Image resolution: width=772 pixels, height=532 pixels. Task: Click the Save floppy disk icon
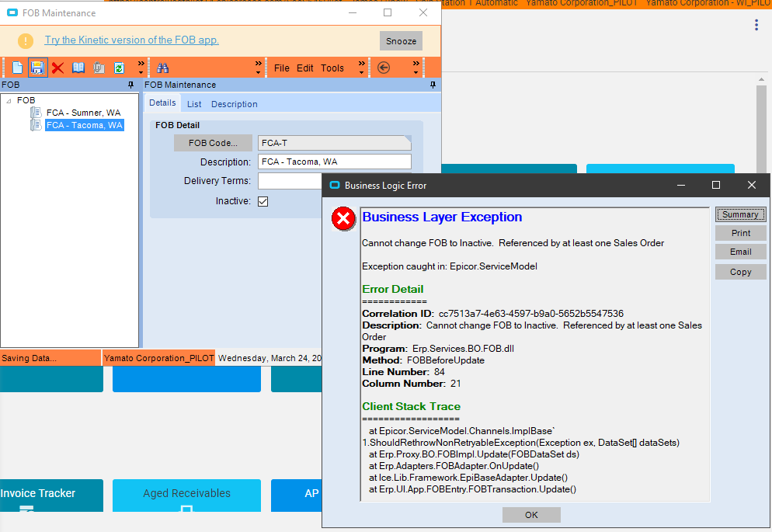[37, 68]
